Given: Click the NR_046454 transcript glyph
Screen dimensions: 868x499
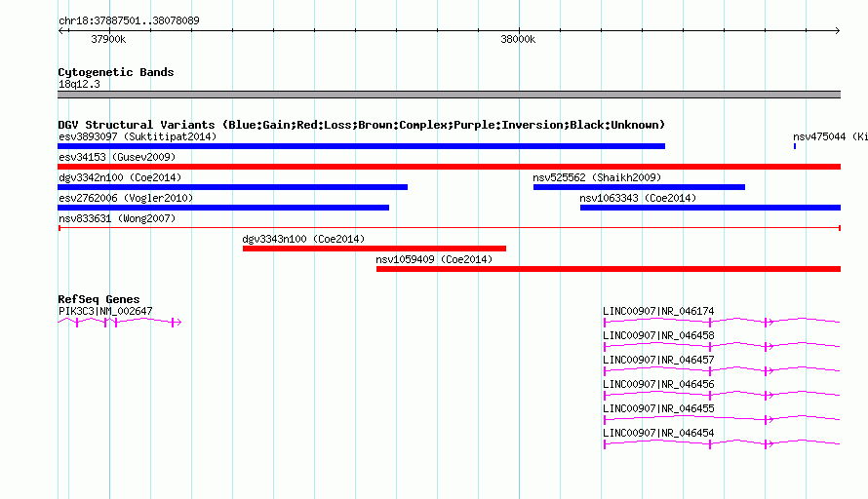Looking at the screenshot, I should click(722, 443).
